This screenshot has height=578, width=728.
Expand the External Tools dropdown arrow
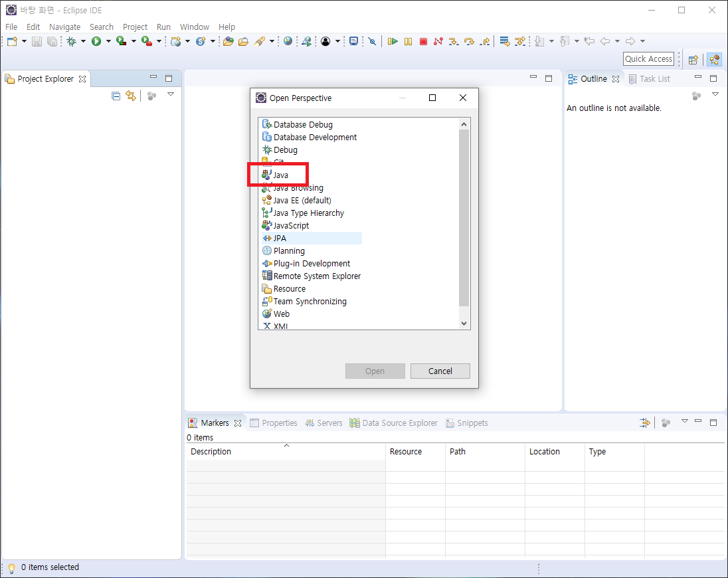(159, 41)
